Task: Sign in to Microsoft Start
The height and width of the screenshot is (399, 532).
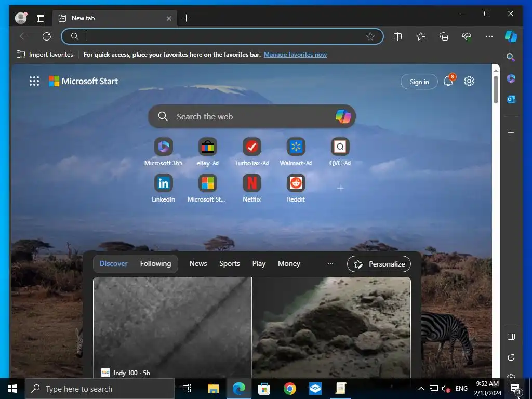Action: pos(419,82)
